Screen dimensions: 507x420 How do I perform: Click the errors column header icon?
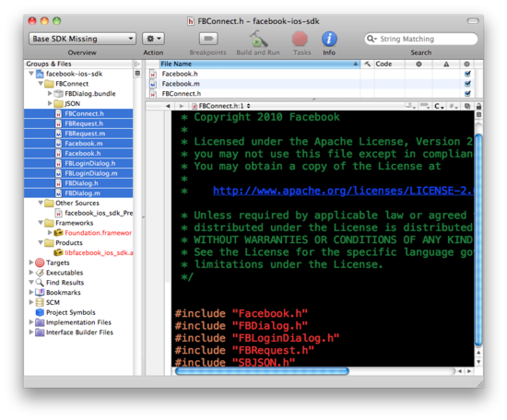419,64
